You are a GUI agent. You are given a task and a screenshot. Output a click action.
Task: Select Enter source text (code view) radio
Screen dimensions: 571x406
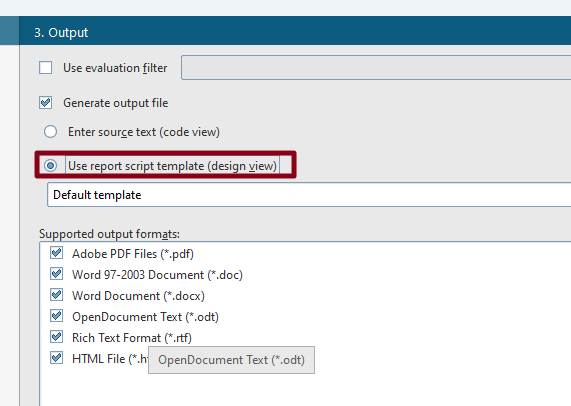click(50, 131)
